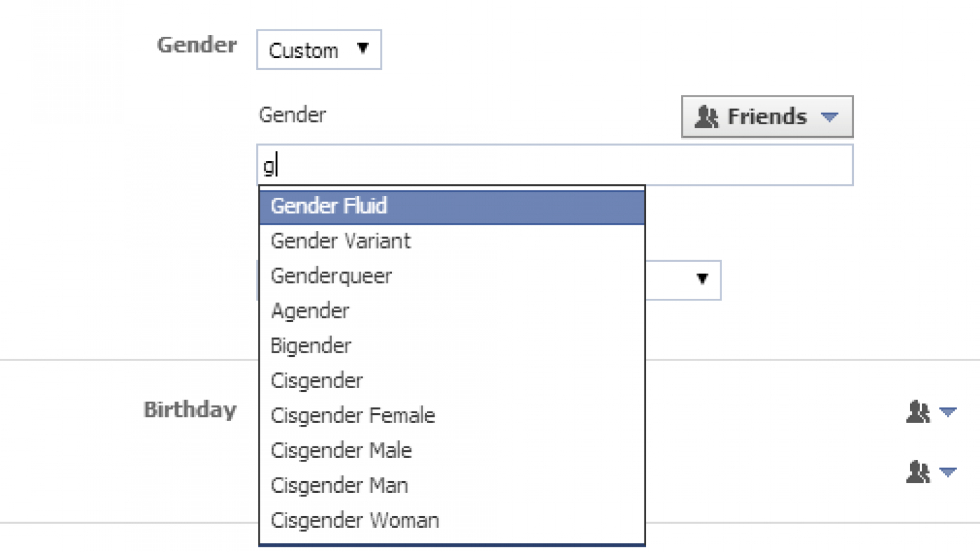The image size is (980, 551).
Task: Expand the blue arrow beside Friends
Action: (829, 116)
